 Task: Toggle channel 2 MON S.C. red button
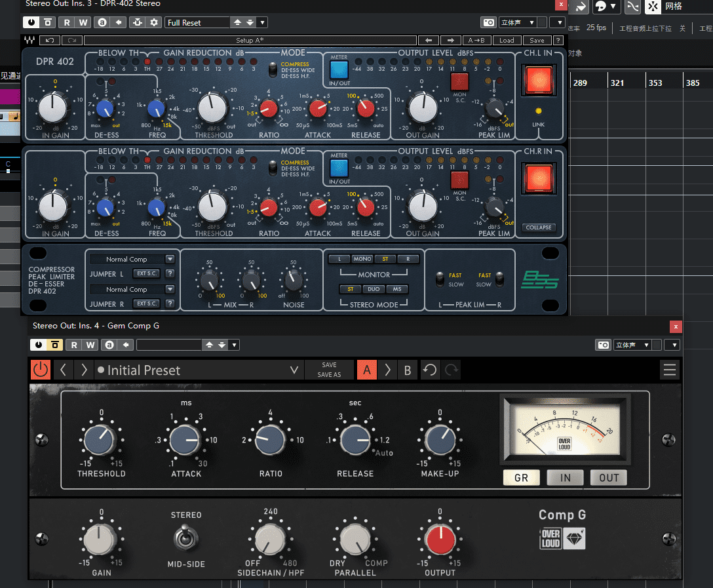pos(459,180)
